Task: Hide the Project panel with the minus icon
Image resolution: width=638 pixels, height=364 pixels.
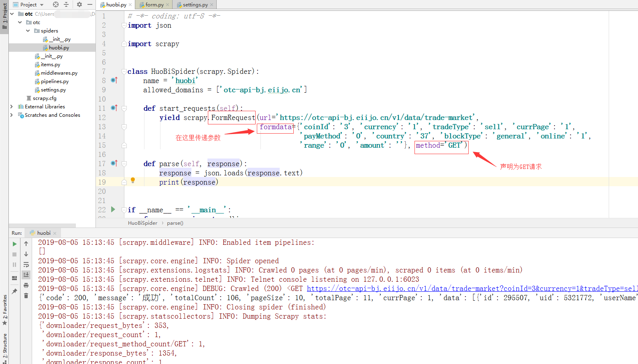Action: pos(90,4)
